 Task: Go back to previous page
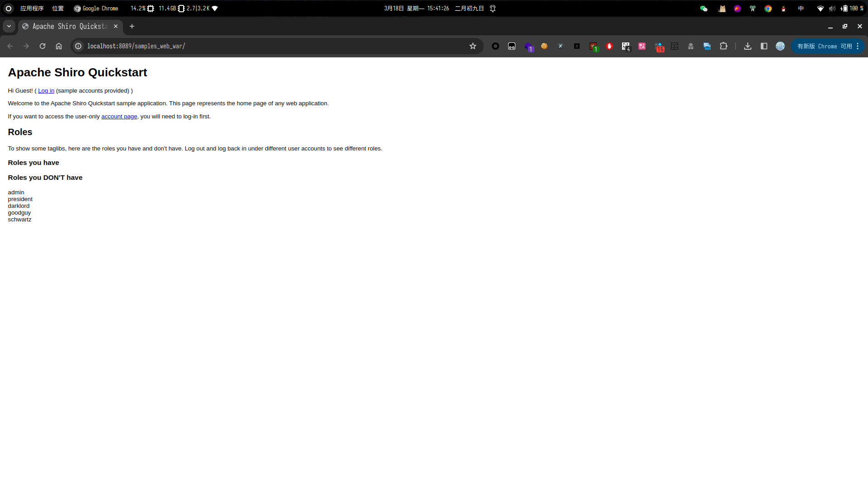(x=10, y=46)
